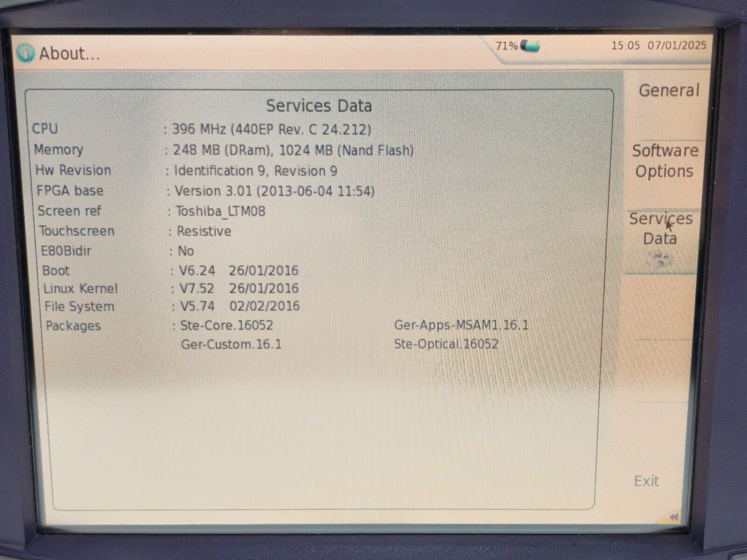Click the 15:05 clock time

[x=625, y=45]
